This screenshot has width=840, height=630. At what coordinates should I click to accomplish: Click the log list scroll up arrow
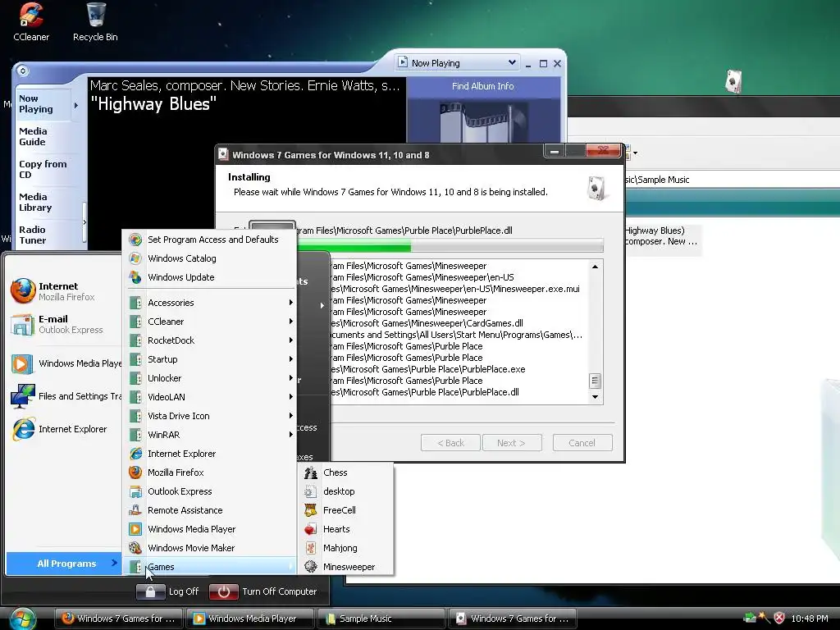[595, 267]
